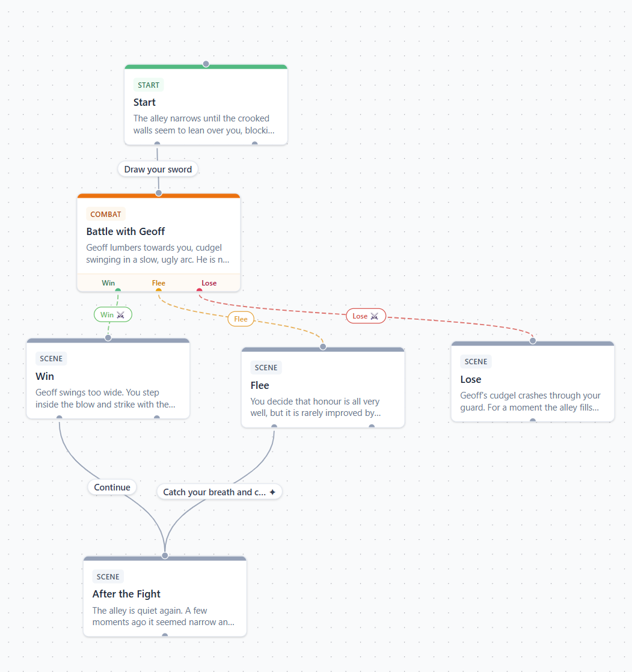
Task: Click the red Lose output port on combat node
Action: click(x=200, y=290)
